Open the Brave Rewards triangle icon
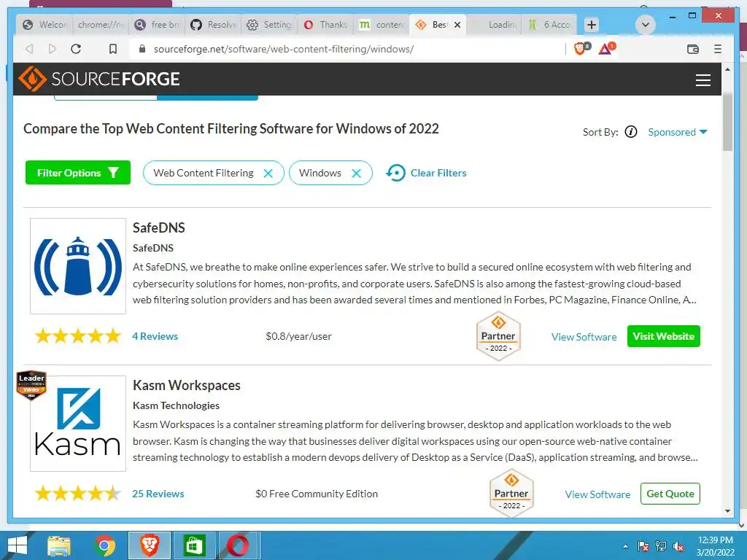 [x=606, y=49]
